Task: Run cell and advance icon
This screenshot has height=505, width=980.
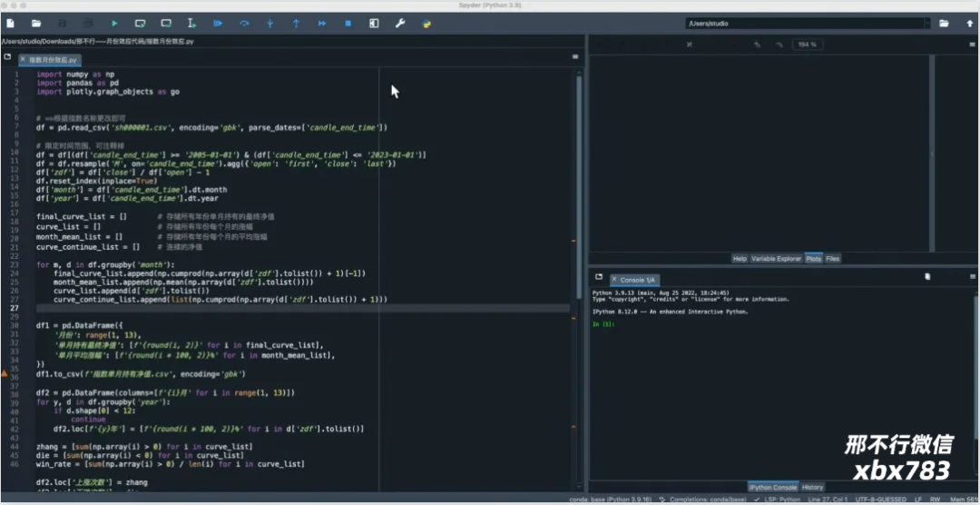Action: pos(166,23)
